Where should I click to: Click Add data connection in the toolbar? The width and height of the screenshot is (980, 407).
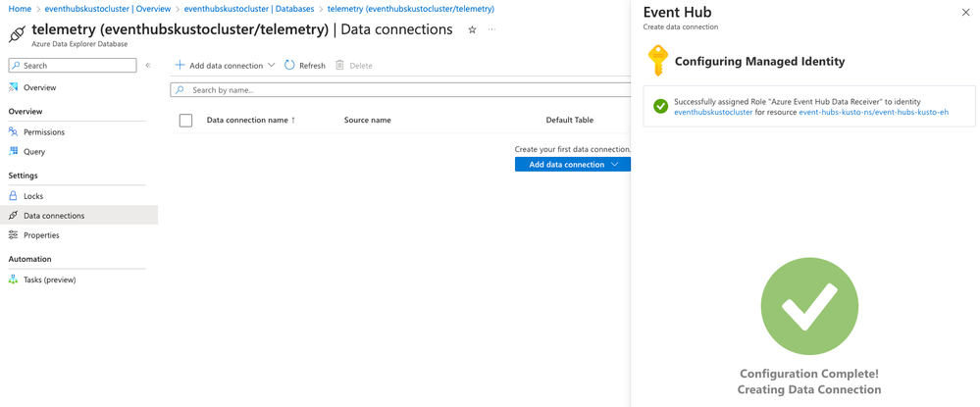[226, 65]
